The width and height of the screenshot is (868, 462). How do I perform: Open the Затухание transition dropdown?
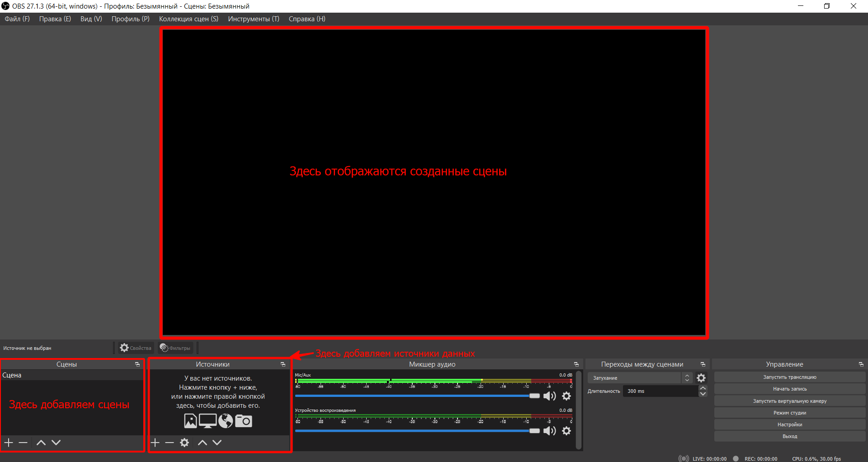[639, 378]
